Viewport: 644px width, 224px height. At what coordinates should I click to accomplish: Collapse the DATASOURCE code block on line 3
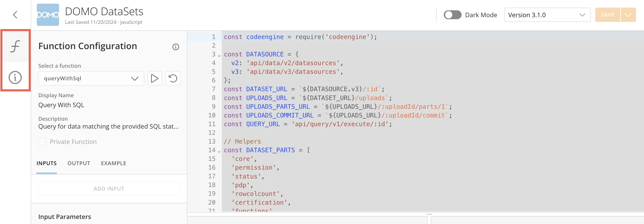click(219, 56)
